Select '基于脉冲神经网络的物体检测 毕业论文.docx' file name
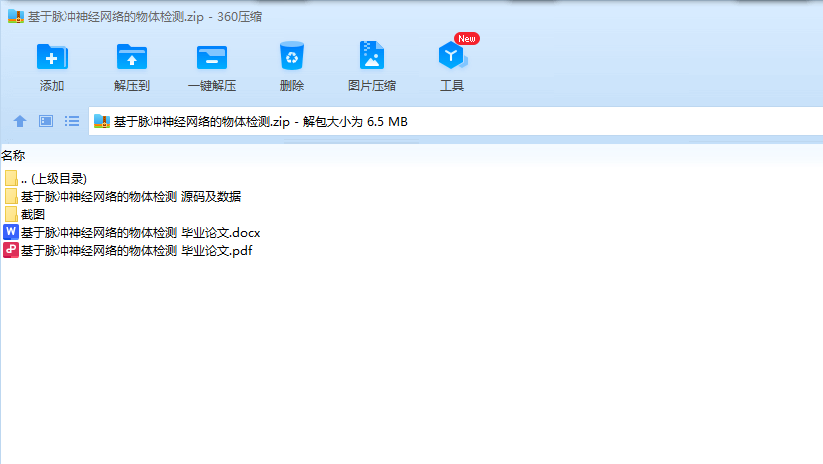 (x=140, y=232)
